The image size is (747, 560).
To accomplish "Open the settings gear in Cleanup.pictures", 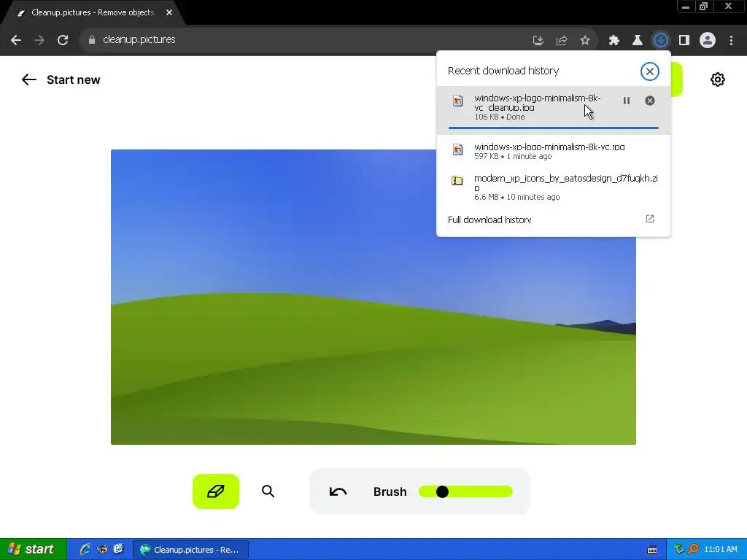I will [x=718, y=79].
